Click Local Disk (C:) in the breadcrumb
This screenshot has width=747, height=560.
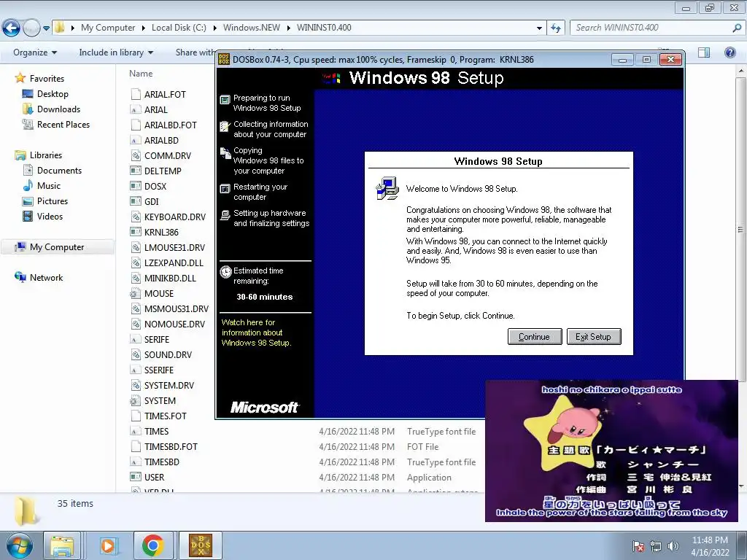(x=179, y=28)
